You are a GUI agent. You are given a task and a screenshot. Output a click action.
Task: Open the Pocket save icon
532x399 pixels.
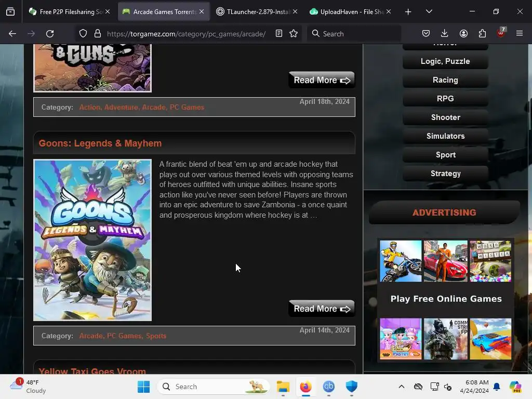426,34
